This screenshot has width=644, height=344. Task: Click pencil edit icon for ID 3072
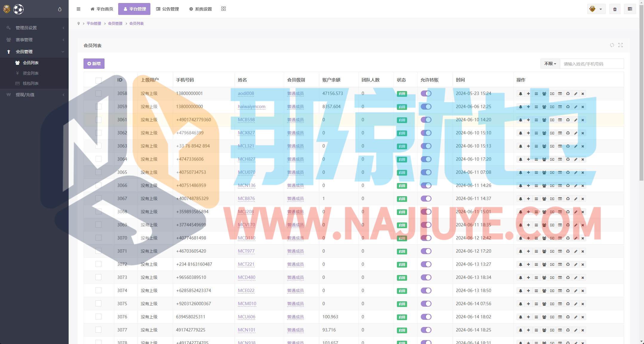point(576,265)
